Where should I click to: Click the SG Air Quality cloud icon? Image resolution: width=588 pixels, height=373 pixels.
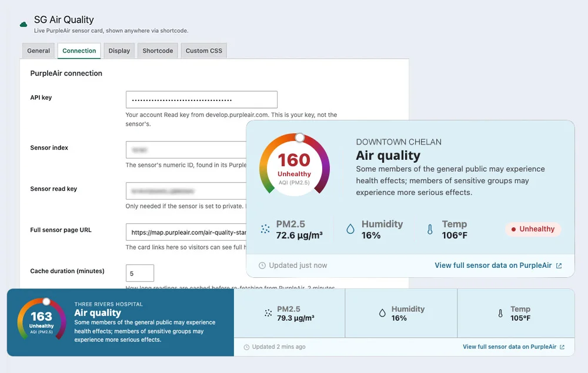(24, 25)
